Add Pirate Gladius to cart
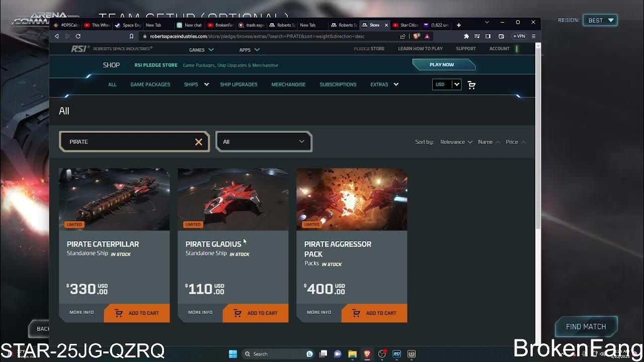The width and height of the screenshot is (644, 362). [256, 313]
